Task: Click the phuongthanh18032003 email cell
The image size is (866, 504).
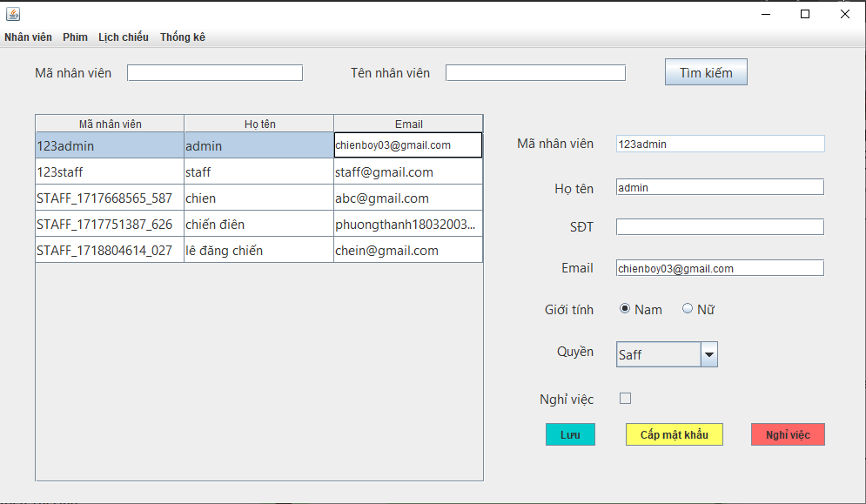Action: pos(408,223)
